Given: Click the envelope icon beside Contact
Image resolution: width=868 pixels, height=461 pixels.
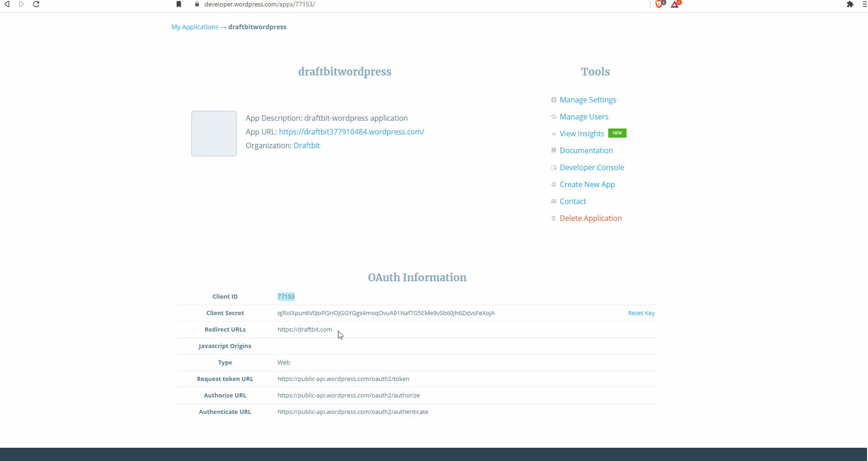Looking at the screenshot, I should click(x=554, y=201).
